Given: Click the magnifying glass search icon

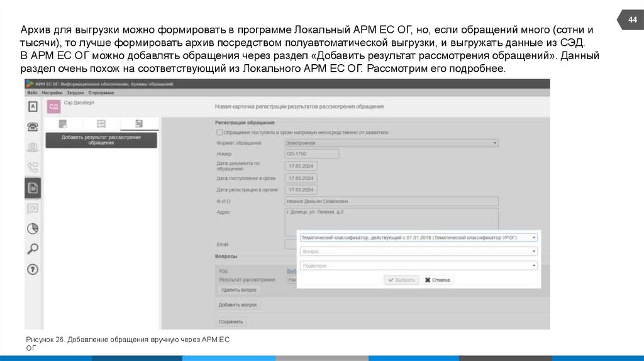Looking at the screenshot, I should pyautogui.click(x=33, y=249).
